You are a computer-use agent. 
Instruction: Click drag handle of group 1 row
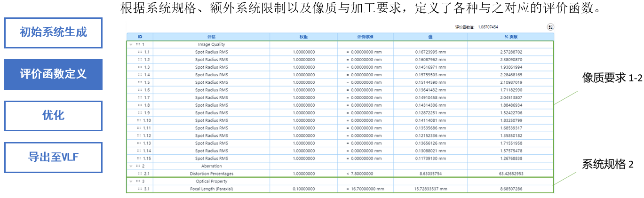pos(138,44)
